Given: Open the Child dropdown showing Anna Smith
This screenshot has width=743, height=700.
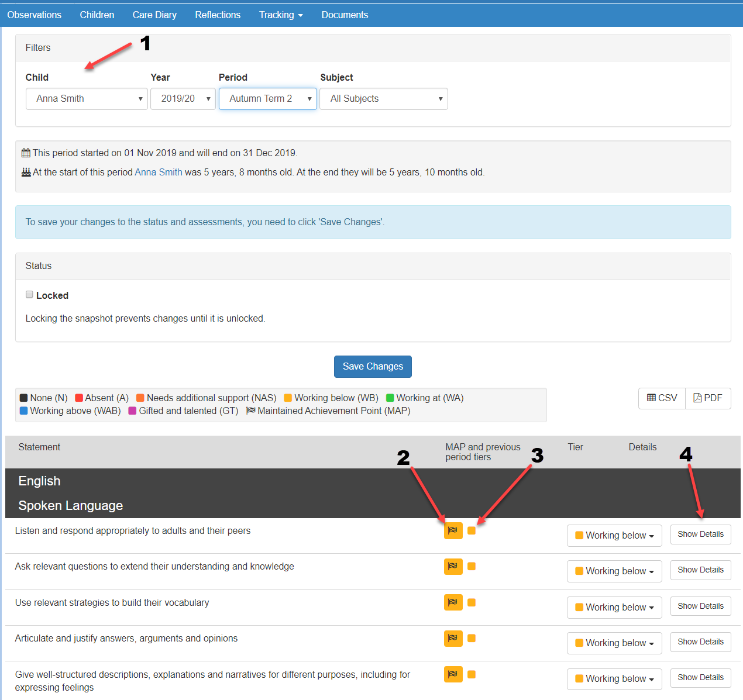Looking at the screenshot, I should click(x=87, y=99).
